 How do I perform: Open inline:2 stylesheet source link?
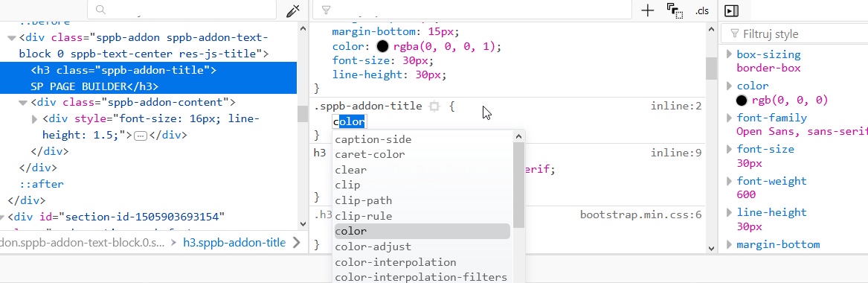(676, 106)
